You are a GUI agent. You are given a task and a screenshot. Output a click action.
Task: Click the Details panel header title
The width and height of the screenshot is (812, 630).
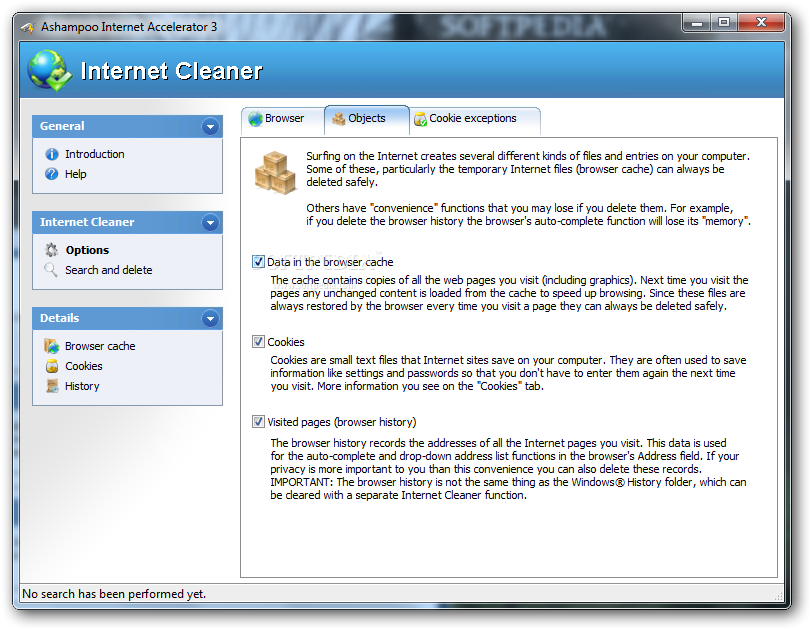click(x=60, y=318)
